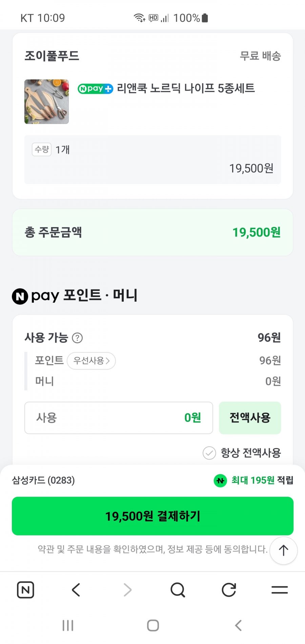Tap the Naver home N icon

pos(25,590)
